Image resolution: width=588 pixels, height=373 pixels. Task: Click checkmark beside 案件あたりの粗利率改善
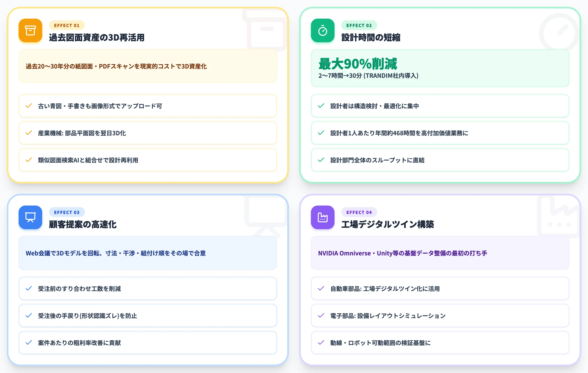(29, 343)
